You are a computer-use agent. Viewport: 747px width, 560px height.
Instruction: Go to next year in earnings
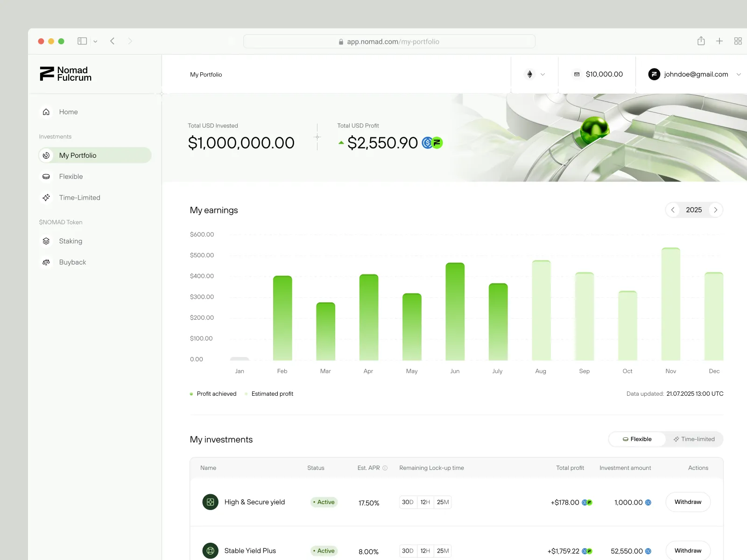click(x=715, y=210)
